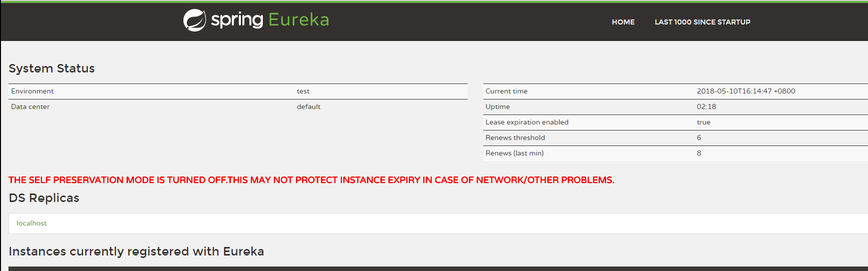Open LAST 1000 SINCE STARTUP page
Viewport: 868px width, 271px height.
[x=702, y=22]
